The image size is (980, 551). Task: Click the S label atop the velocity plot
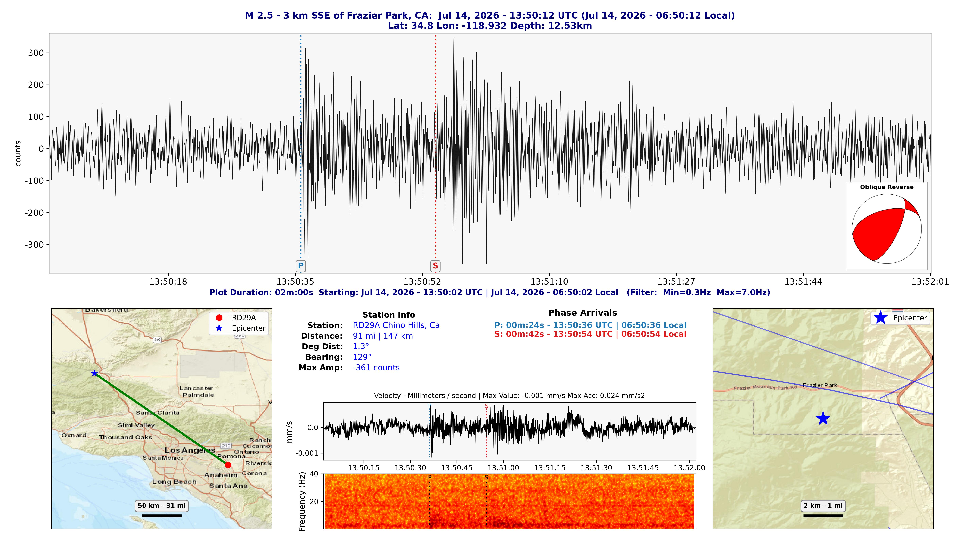[x=486, y=406]
